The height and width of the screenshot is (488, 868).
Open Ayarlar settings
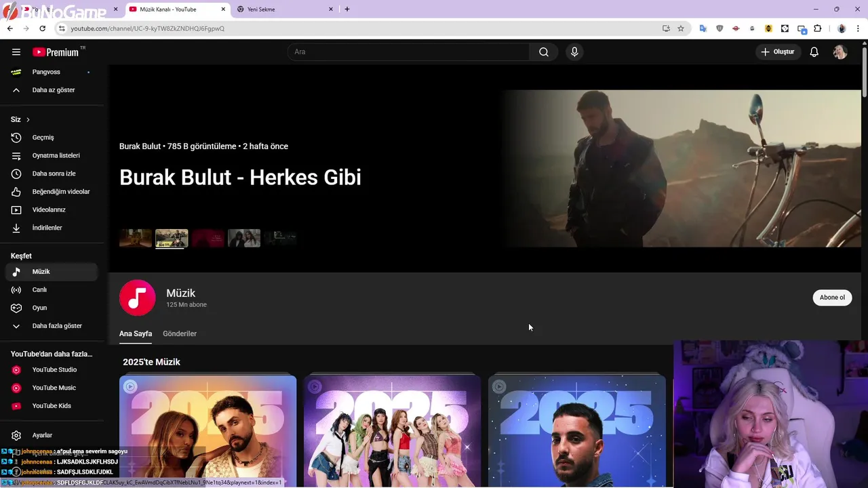pos(52,435)
